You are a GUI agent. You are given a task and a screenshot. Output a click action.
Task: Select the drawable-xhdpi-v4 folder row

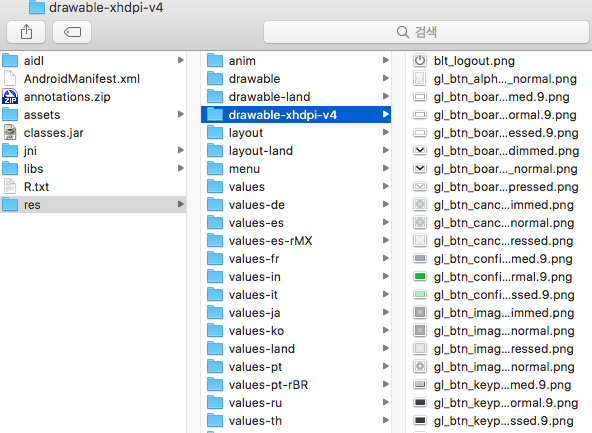coord(296,115)
